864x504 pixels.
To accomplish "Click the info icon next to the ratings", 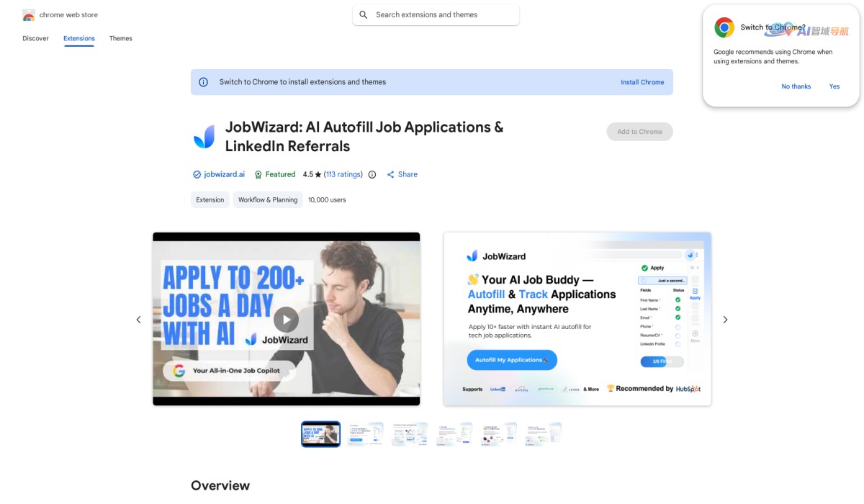I will (x=372, y=174).
